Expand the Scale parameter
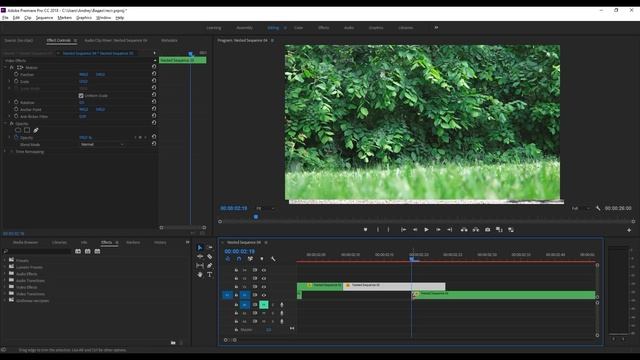This screenshot has width=640, height=360. click(x=9, y=82)
